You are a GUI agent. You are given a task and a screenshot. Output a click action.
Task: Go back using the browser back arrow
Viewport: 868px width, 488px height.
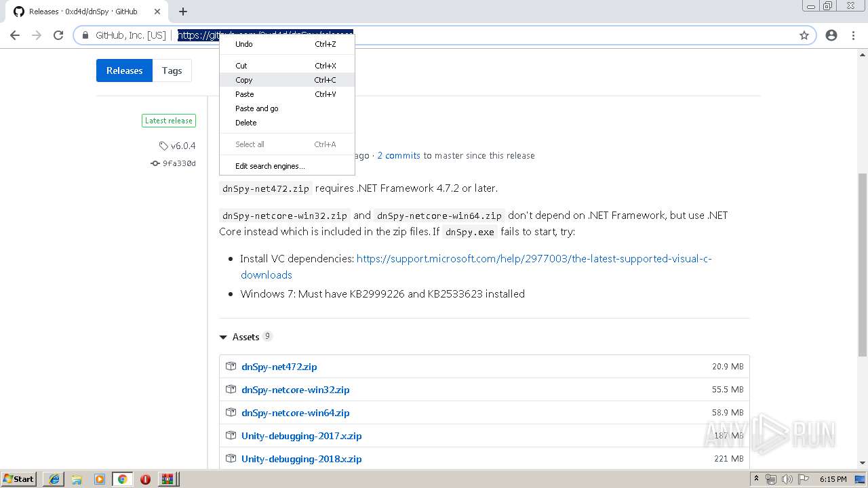click(15, 35)
